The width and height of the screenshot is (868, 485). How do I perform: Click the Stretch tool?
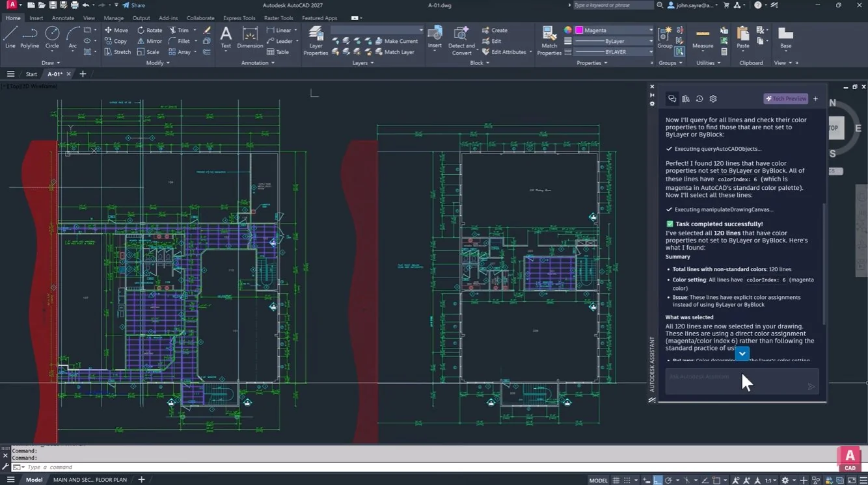click(118, 52)
